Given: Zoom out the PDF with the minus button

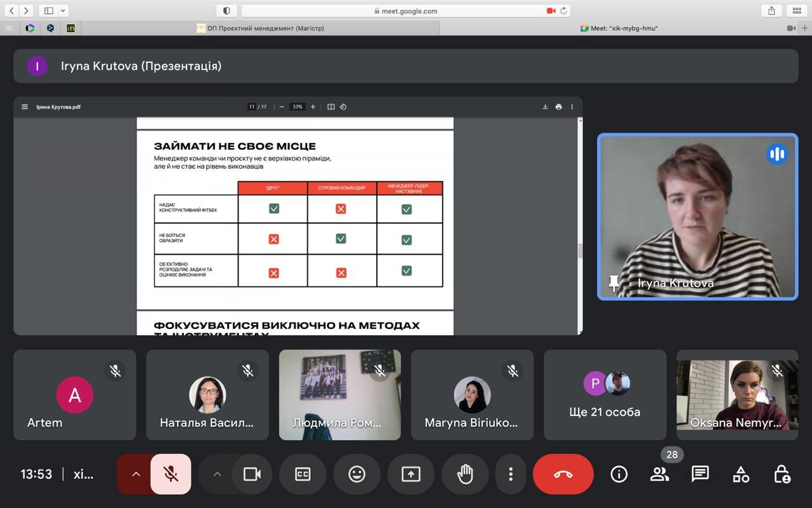Looking at the screenshot, I should 282,107.
